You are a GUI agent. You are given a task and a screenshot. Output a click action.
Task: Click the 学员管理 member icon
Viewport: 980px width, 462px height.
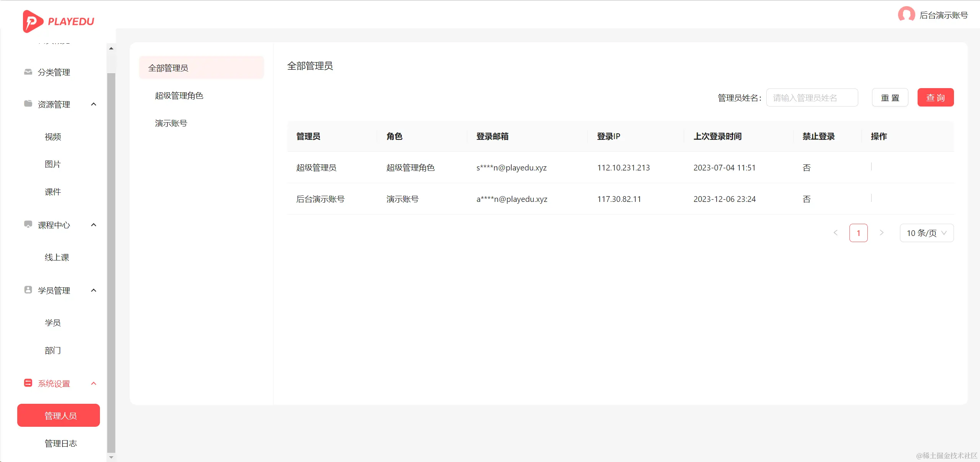pos(28,290)
